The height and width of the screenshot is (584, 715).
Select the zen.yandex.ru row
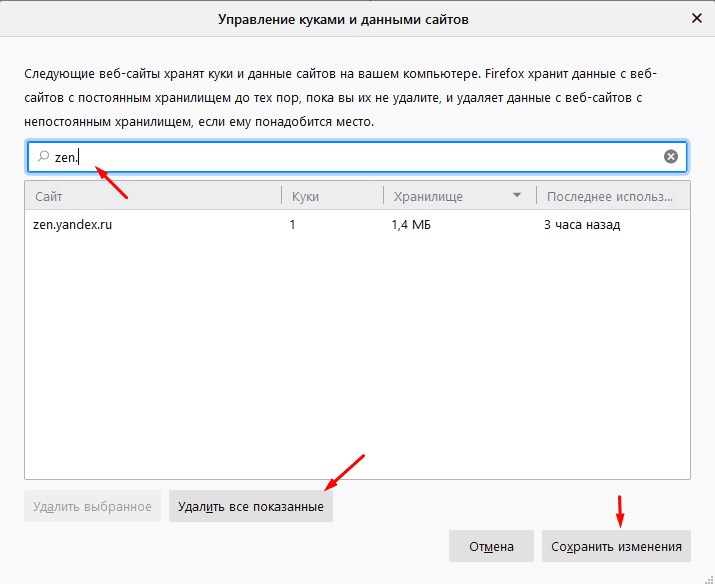point(358,225)
